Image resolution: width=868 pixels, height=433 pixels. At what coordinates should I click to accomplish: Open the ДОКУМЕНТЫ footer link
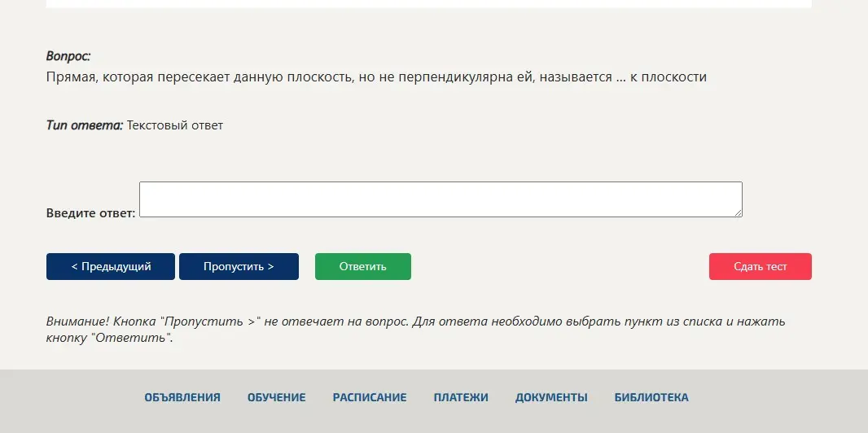coord(551,398)
